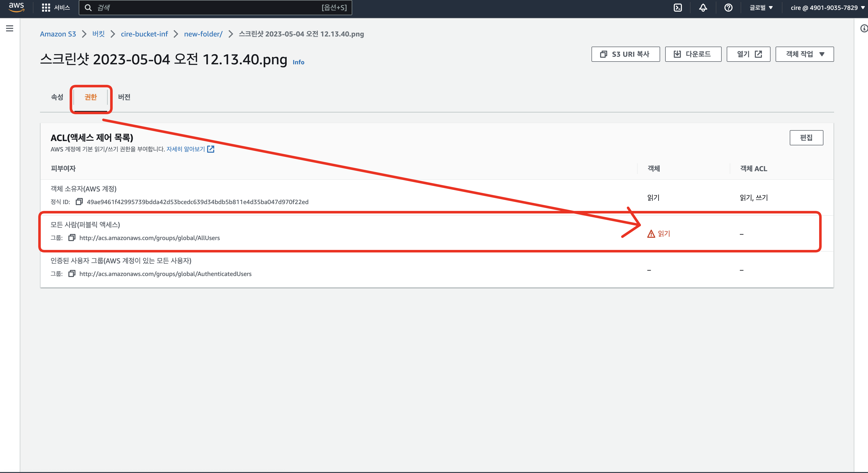The image size is (868, 473).
Task: Click the 객체 소유자(AWS 계정) row label
Action: (84, 189)
